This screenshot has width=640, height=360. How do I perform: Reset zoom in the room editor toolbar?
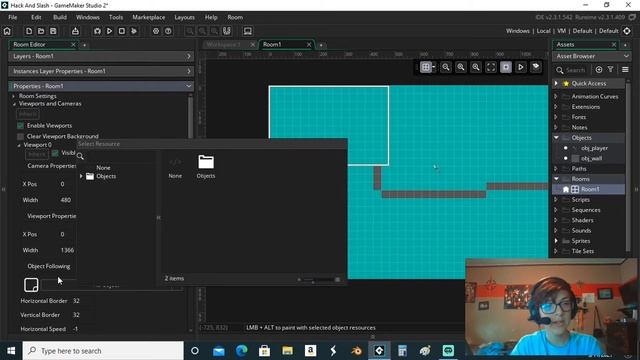pyautogui.click(x=461, y=67)
